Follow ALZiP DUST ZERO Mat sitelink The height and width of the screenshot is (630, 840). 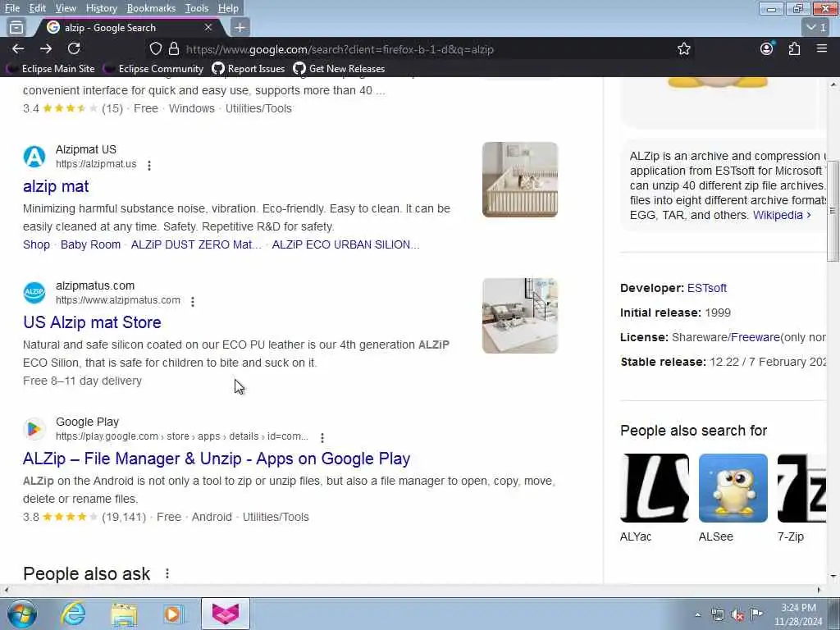[x=196, y=244]
